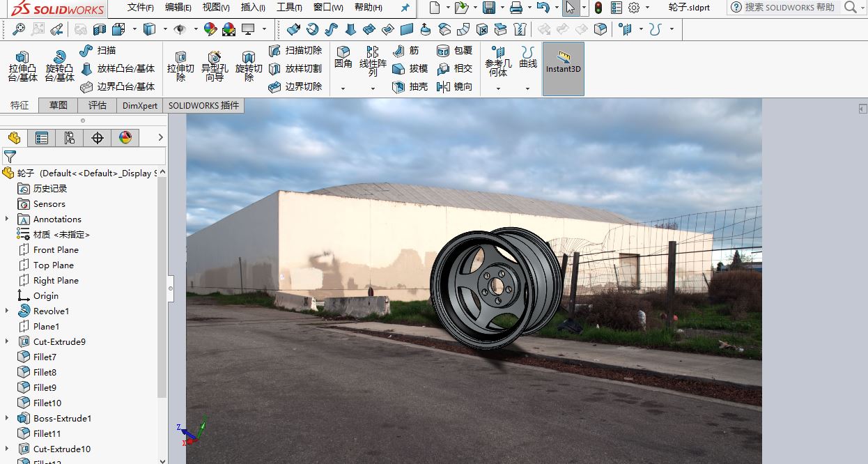Toggle the hide/show items eye icon
The image size is (868, 464).
pyautogui.click(x=180, y=30)
